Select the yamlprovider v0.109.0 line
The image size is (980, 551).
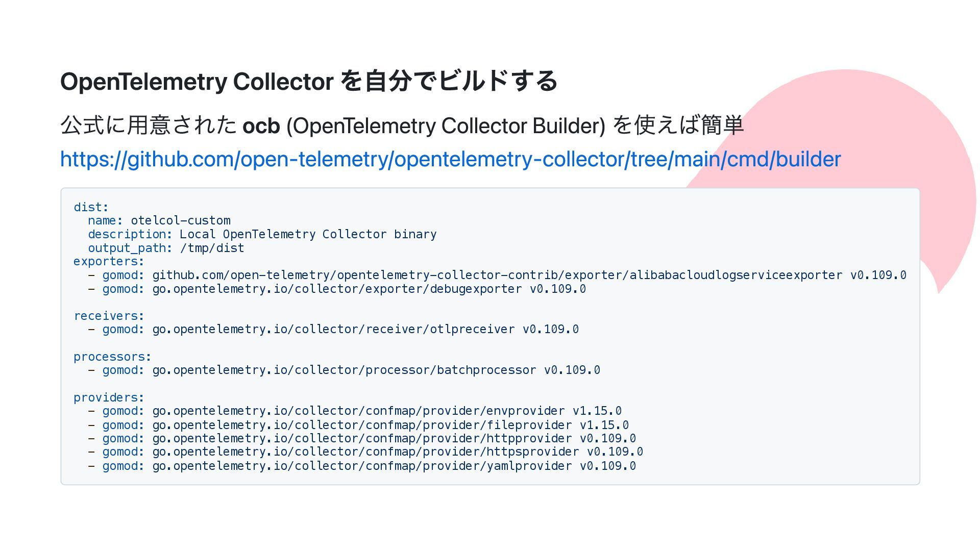pos(362,466)
